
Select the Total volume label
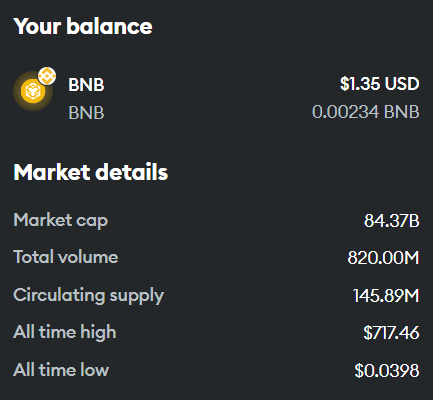tap(66, 257)
